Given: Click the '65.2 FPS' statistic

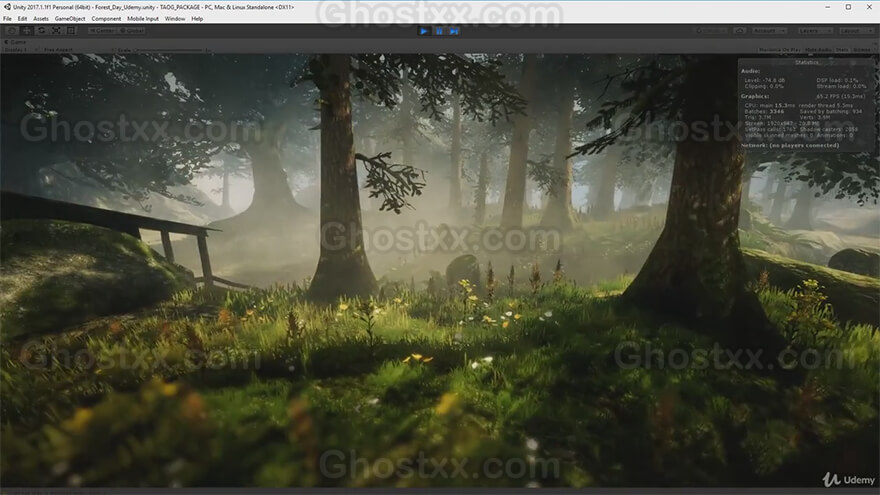Looking at the screenshot, I should point(840,97).
